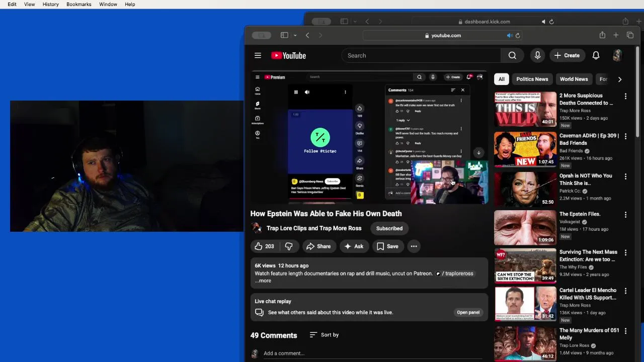The image size is (644, 362).
Task: Open the Edit menu
Action: pos(12,4)
